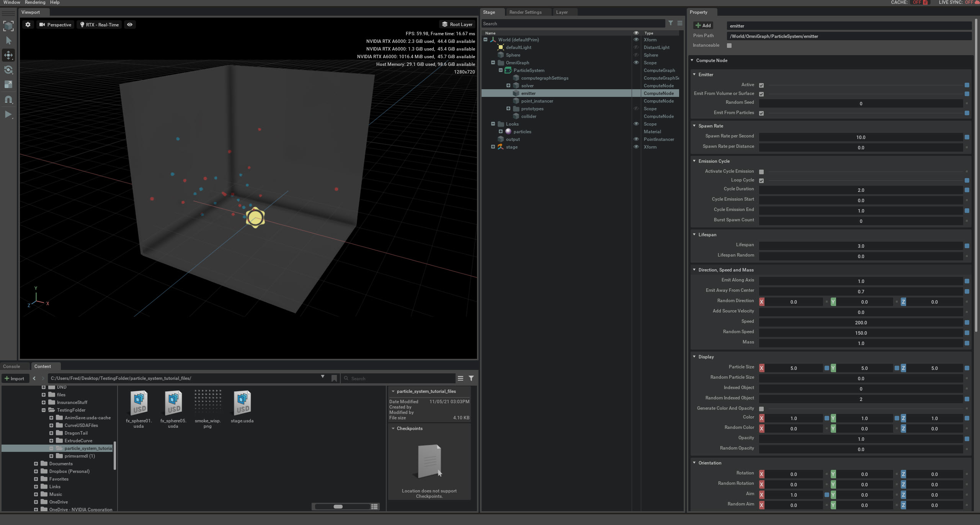The image size is (980, 525).
Task: Expand the Documents folder in Content tree
Action: coord(36,464)
